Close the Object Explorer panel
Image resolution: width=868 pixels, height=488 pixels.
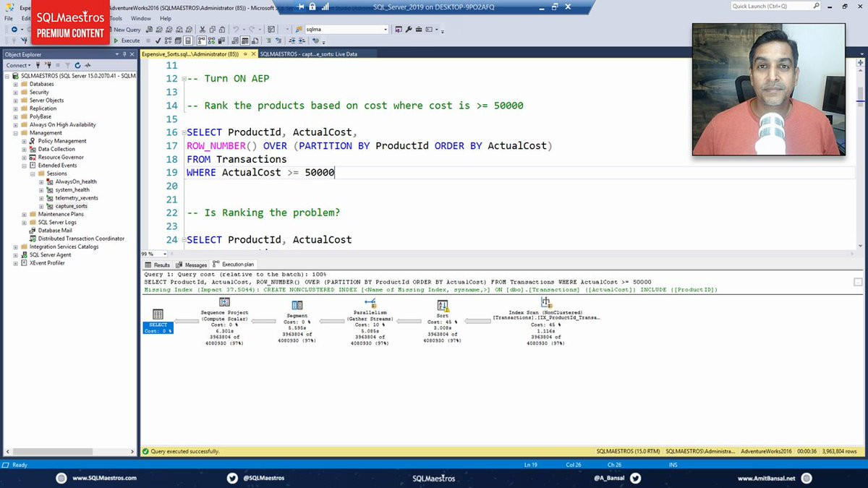coord(132,54)
